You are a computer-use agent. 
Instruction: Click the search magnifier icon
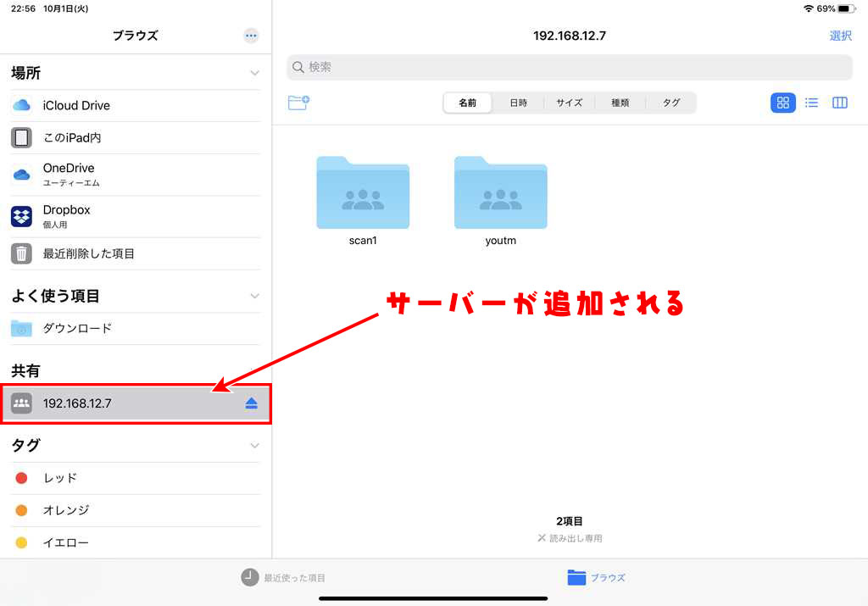(298, 68)
